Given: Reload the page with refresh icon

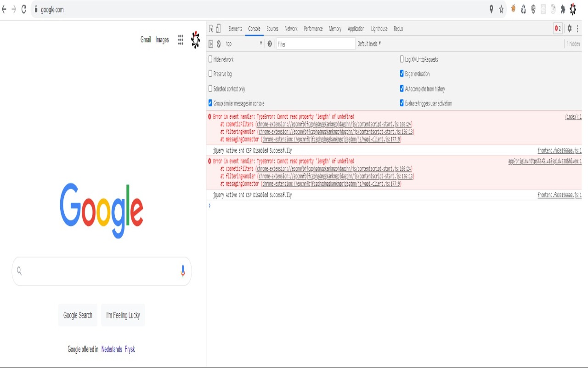Looking at the screenshot, I should click(24, 9).
